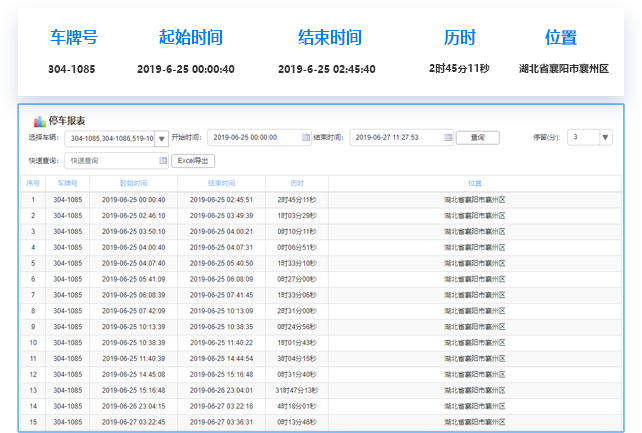This screenshot has width=642, height=433.
Task: Open the start time calendar picker icon
Action: point(306,138)
